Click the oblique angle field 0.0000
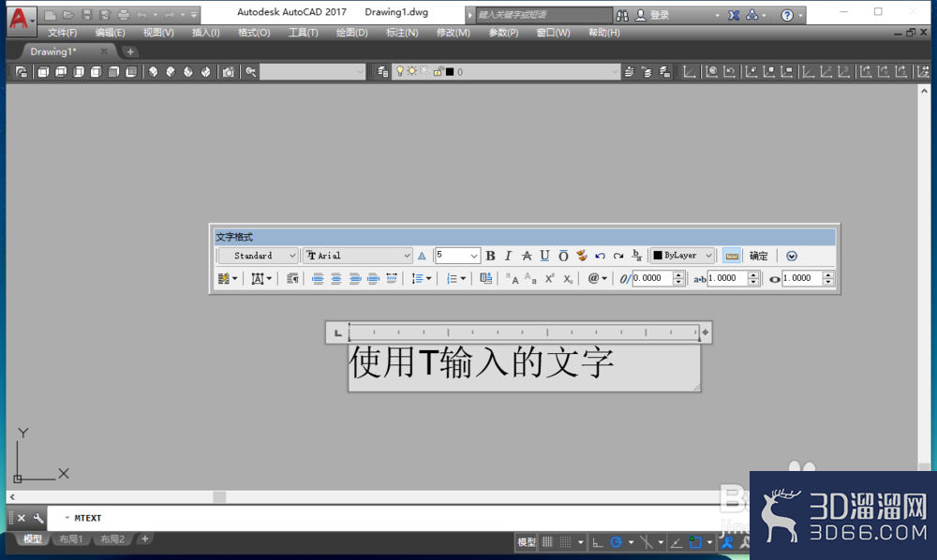This screenshot has height=560, width=937. 652,278
